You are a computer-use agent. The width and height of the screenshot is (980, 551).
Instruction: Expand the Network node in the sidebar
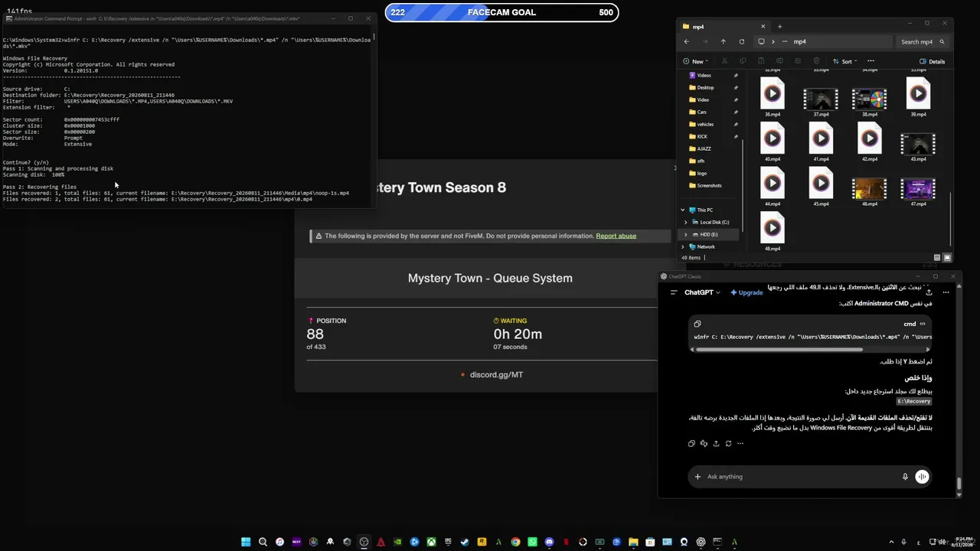pos(683,246)
